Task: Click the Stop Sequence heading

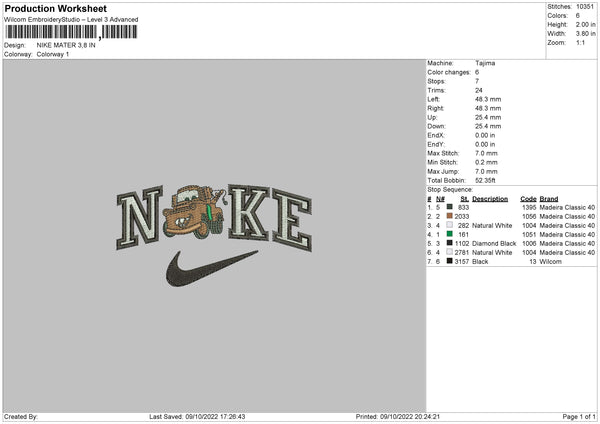Action: [x=450, y=190]
